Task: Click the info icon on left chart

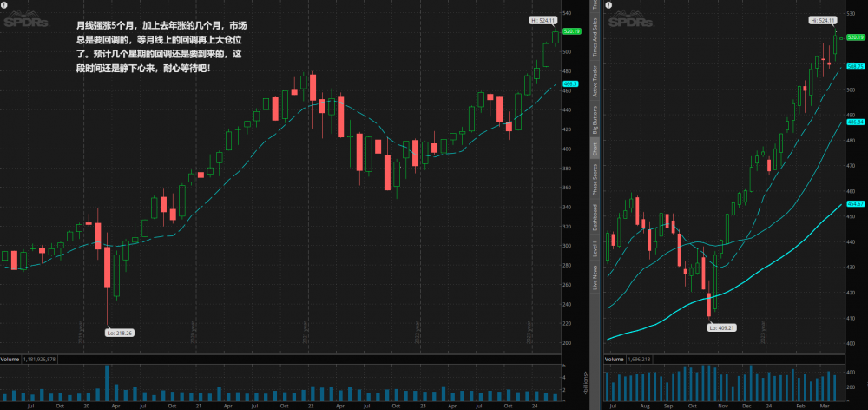Action: 5,5
